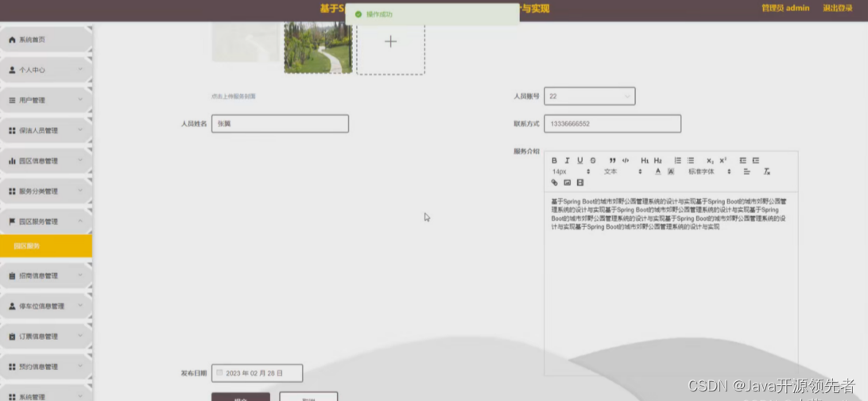Apply Heading 2 with the H2 icon

657,160
